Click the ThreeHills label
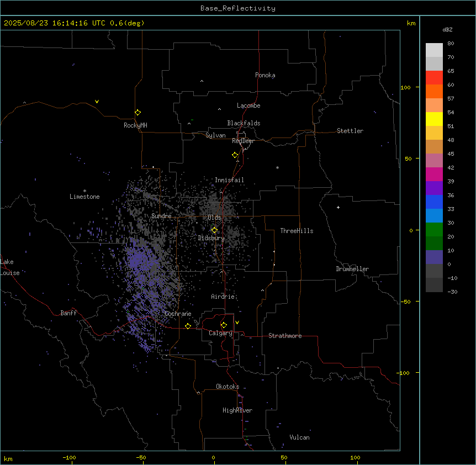Viewport: 476px width, 465px height. click(297, 231)
